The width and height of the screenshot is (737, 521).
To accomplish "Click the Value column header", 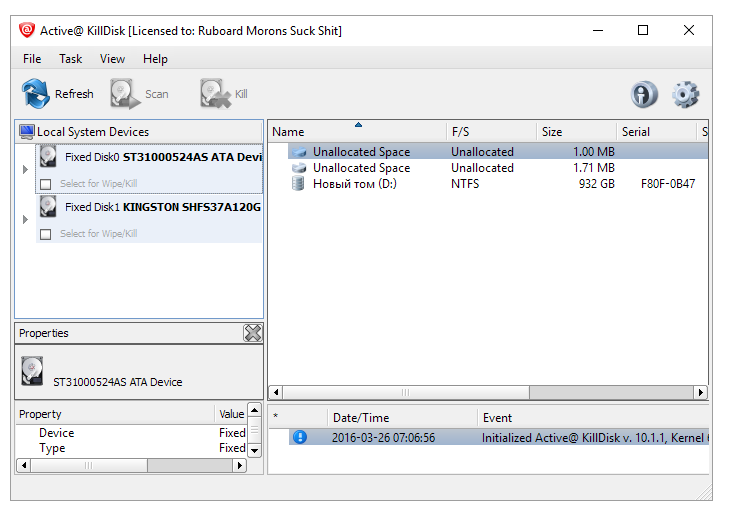I will click(231, 414).
